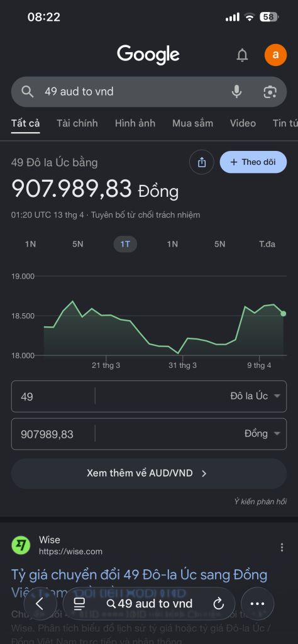Screen dimensions: 298x644
Task: Open browser tabs overview icon
Action: pyautogui.click(x=79, y=603)
